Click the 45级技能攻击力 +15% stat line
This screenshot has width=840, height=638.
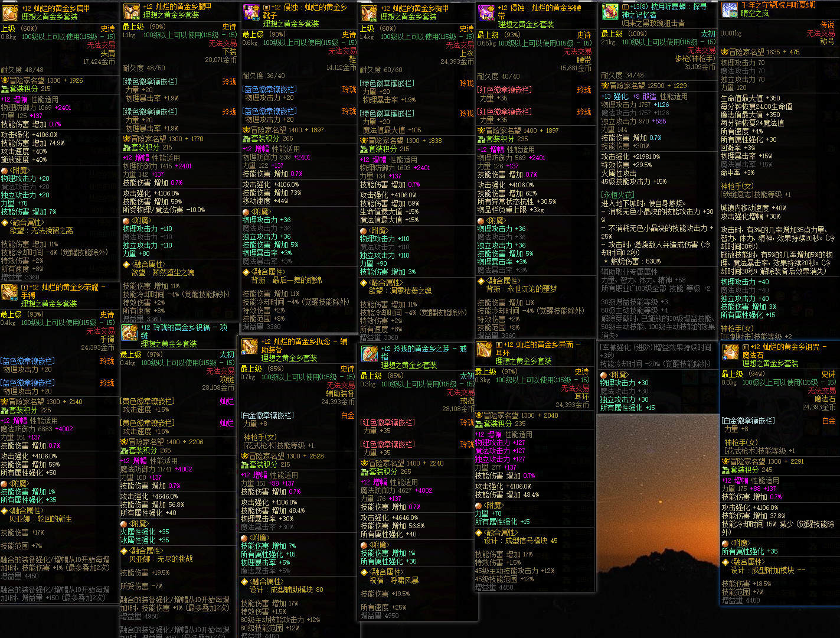point(634,182)
